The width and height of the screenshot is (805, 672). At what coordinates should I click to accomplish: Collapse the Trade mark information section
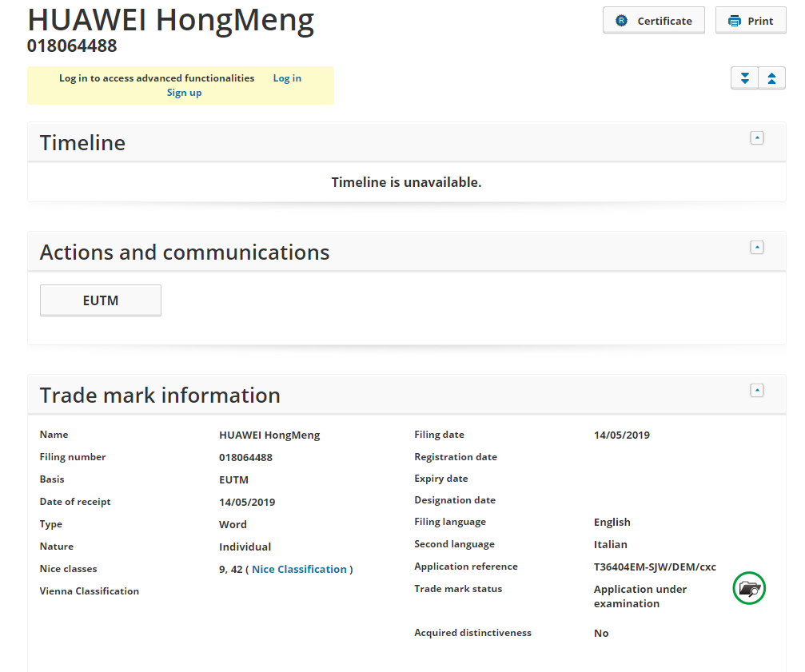[757, 391]
